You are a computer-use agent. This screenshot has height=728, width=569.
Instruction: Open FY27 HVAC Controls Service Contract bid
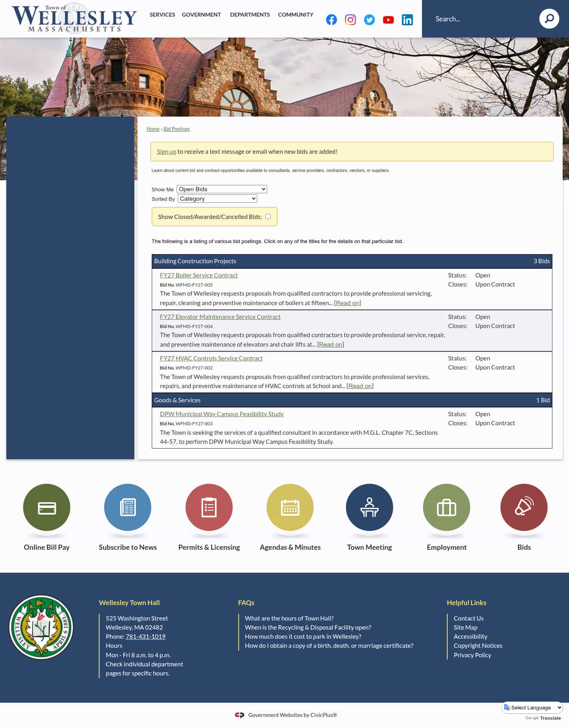point(211,358)
